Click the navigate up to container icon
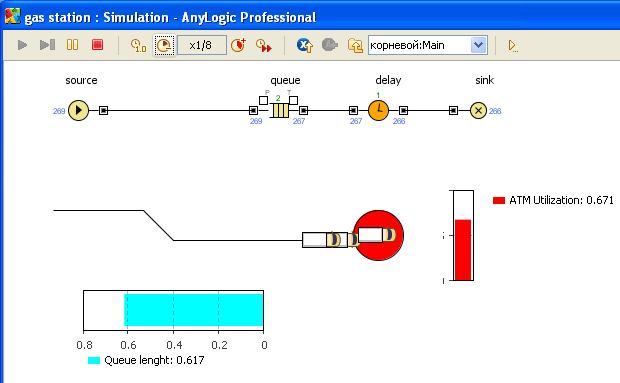 click(304, 45)
